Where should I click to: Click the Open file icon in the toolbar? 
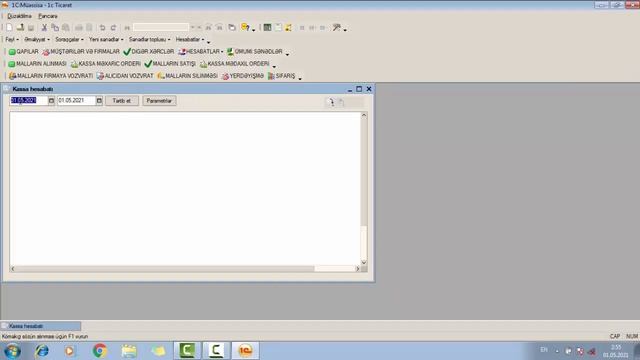[20, 27]
